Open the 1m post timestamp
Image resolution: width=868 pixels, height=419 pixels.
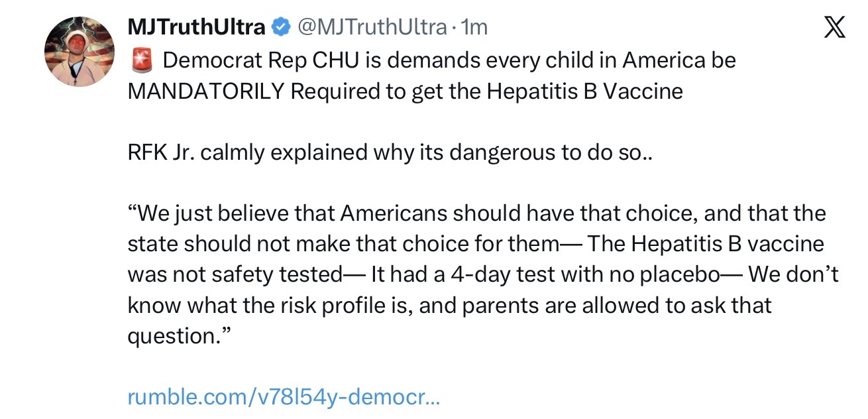(x=474, y=27)
